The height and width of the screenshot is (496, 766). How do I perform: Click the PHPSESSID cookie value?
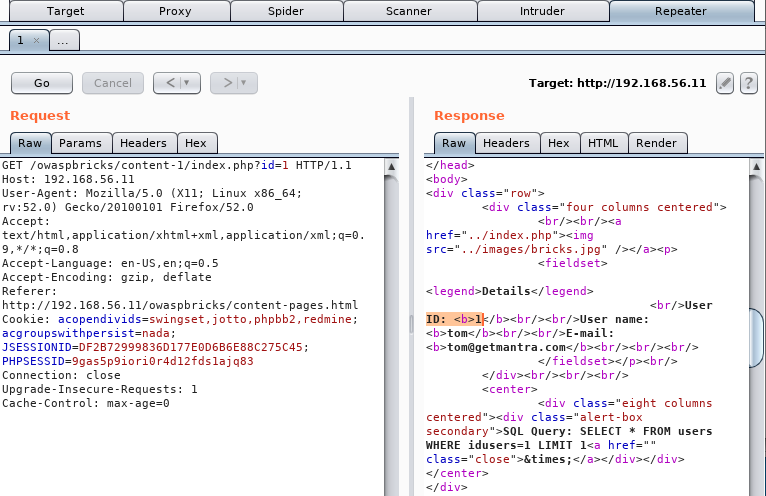163,362
